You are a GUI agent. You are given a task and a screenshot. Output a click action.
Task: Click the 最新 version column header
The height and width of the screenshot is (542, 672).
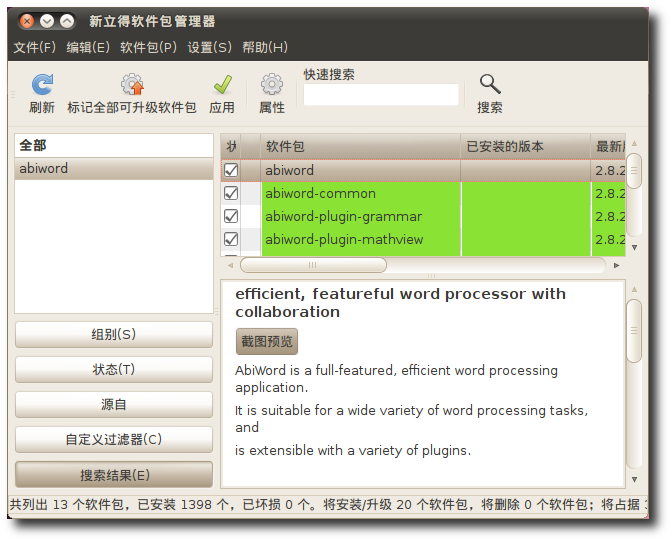tap(608, 147)
